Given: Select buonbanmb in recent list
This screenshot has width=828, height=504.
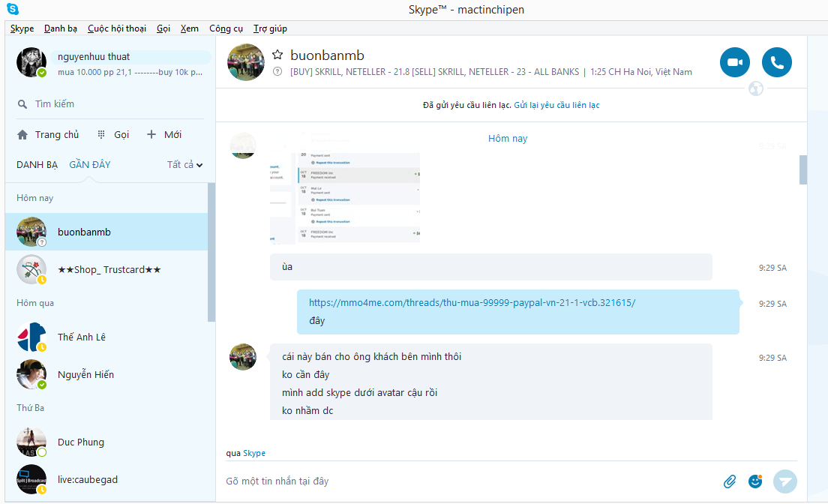Looking at the screenshot, I should pos(106,232).
